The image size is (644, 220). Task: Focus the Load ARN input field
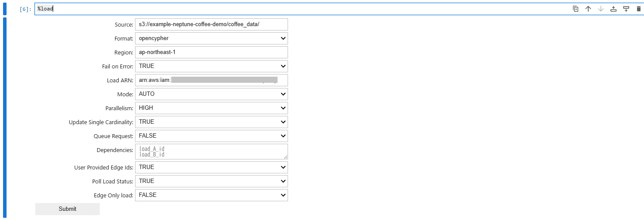(x=211, y=80)
